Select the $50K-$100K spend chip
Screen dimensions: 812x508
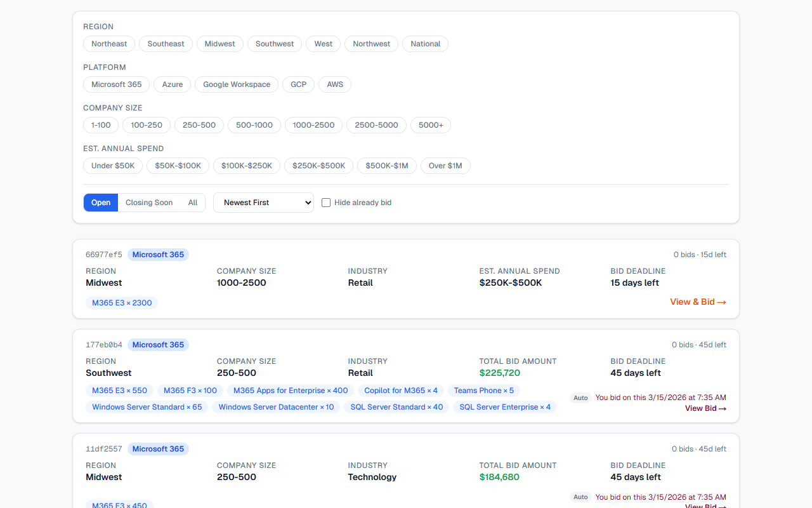click(x=178, y=166)
